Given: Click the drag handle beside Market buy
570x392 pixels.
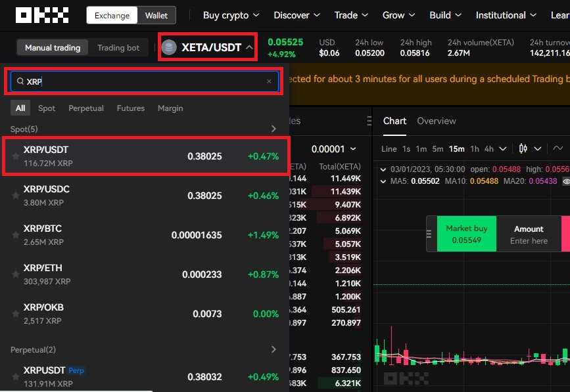Looking at the screenshot, I should tap(429, 234).
